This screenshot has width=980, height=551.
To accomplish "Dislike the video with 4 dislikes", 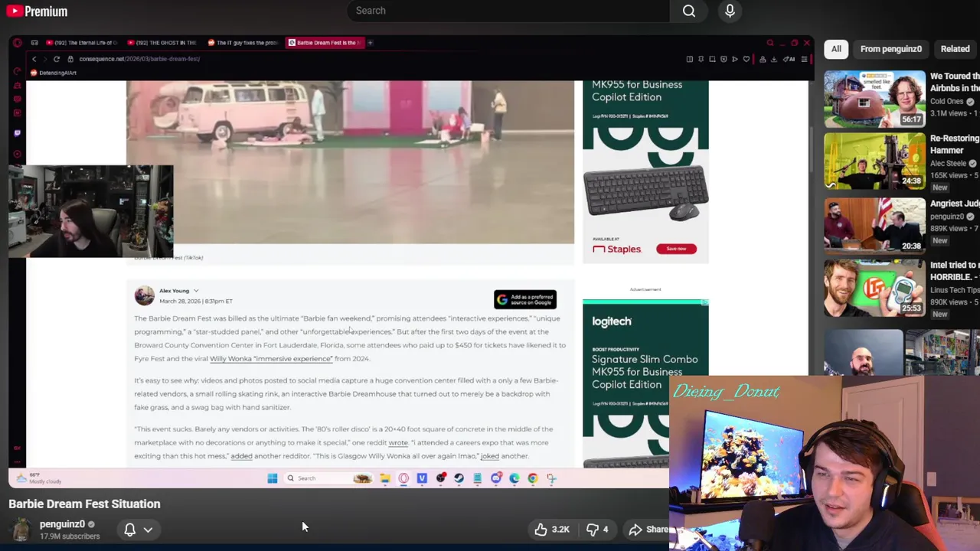I will (x=597, y=530).
